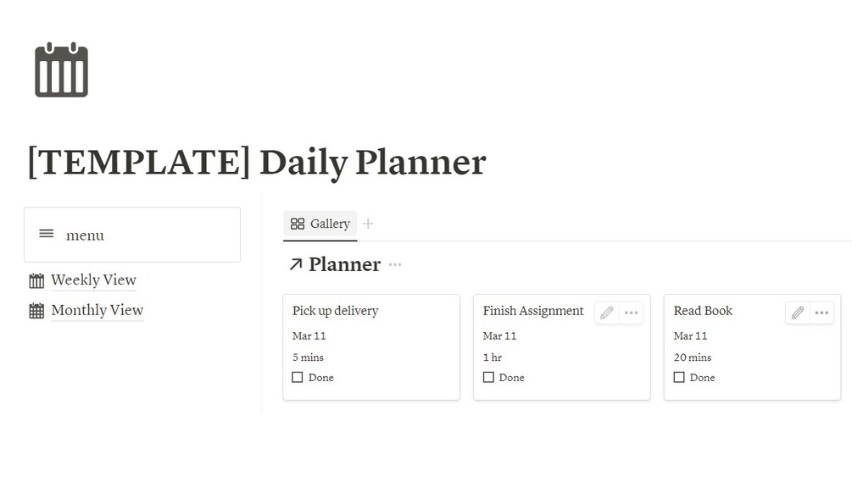
Task: Select the Gallery view tab
Action: coord(320,224)
